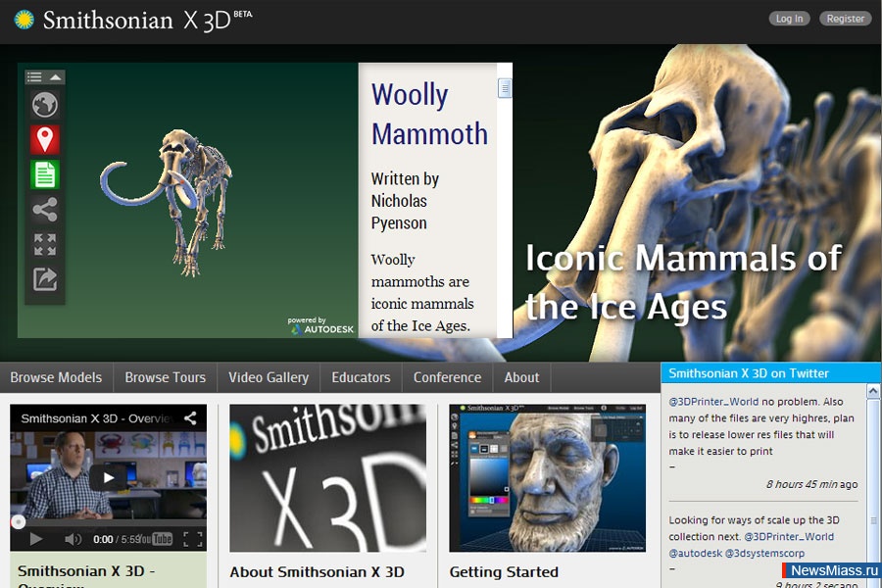Mute the video using the speaker icon
This screenshot has width=882, height=588.
73,539
